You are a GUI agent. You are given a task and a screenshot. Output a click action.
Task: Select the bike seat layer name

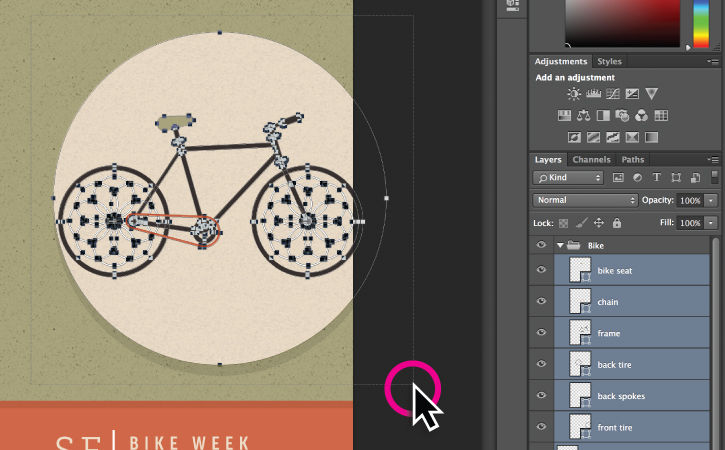click(614, 271)
